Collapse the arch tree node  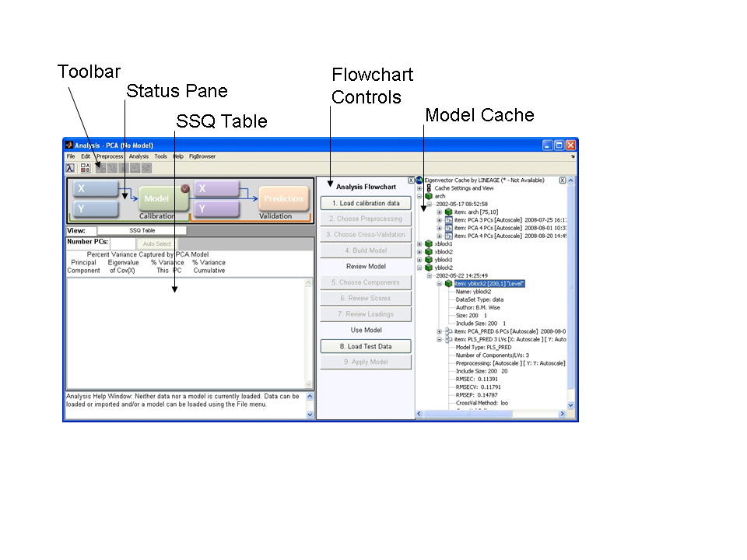[419, 196]
